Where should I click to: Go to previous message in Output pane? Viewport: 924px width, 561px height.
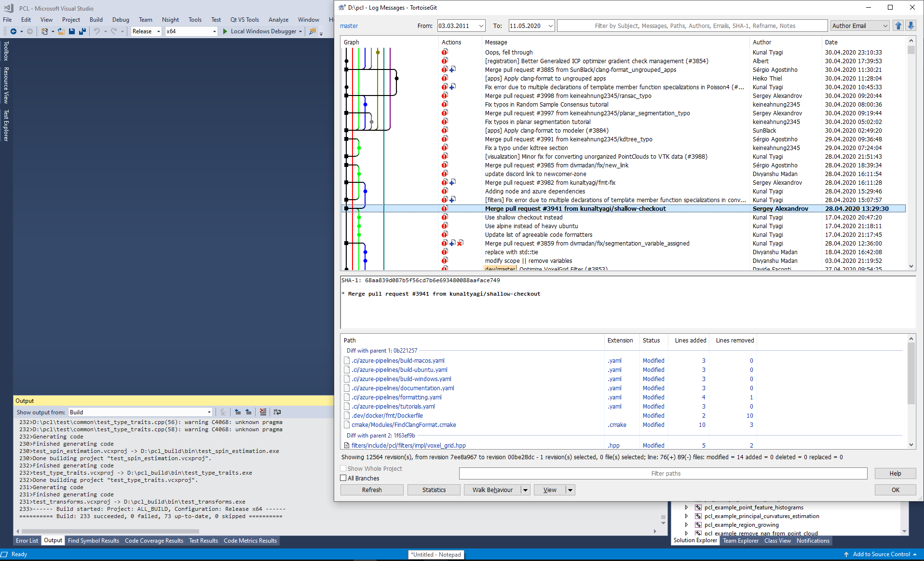238,412
